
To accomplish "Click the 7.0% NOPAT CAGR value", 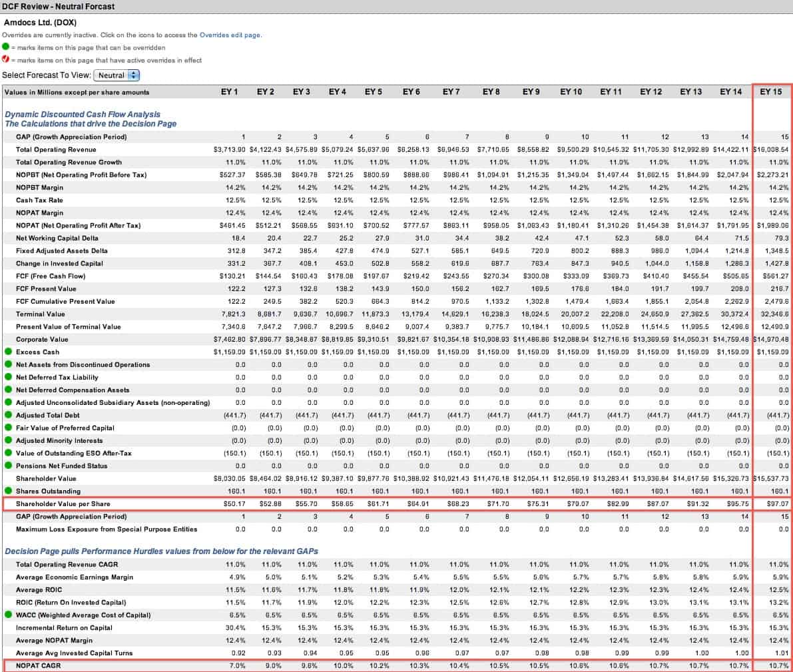I will coord(237,665).
